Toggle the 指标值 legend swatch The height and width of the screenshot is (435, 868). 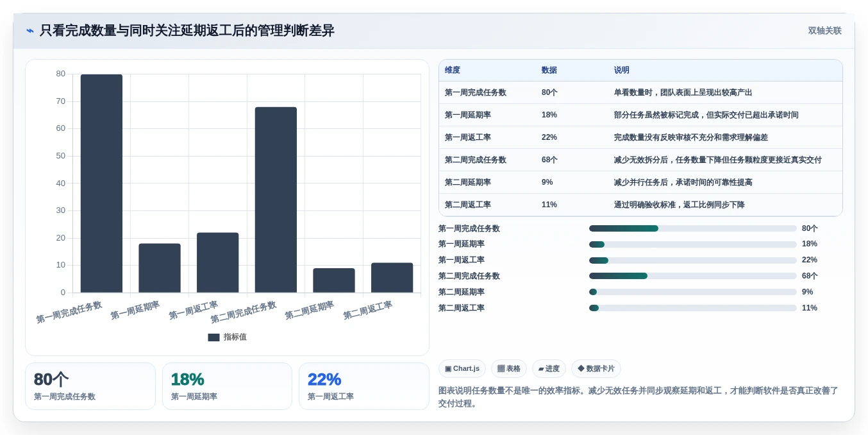213,337
